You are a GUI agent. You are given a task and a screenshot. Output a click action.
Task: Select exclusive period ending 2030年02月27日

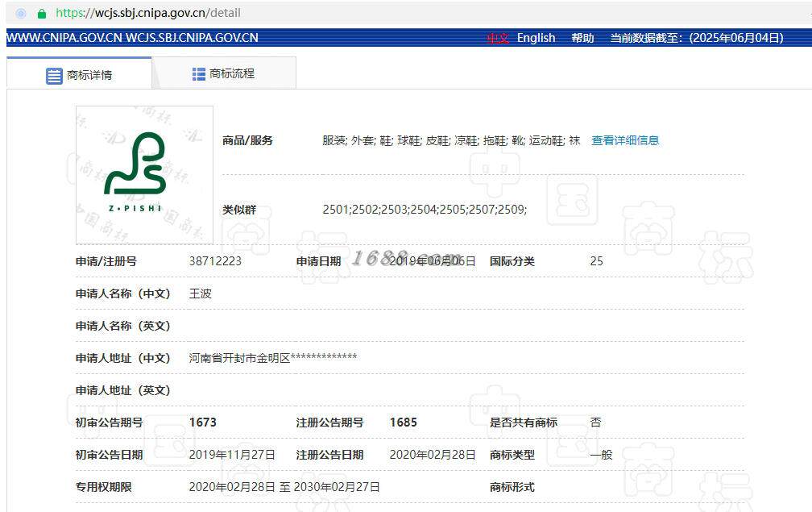click(x=337, y=487)
